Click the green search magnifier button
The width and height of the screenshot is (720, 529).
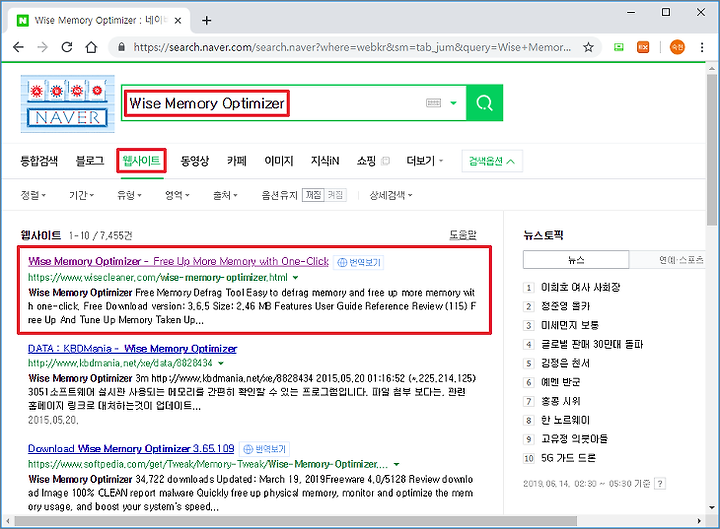click(484, 103)
